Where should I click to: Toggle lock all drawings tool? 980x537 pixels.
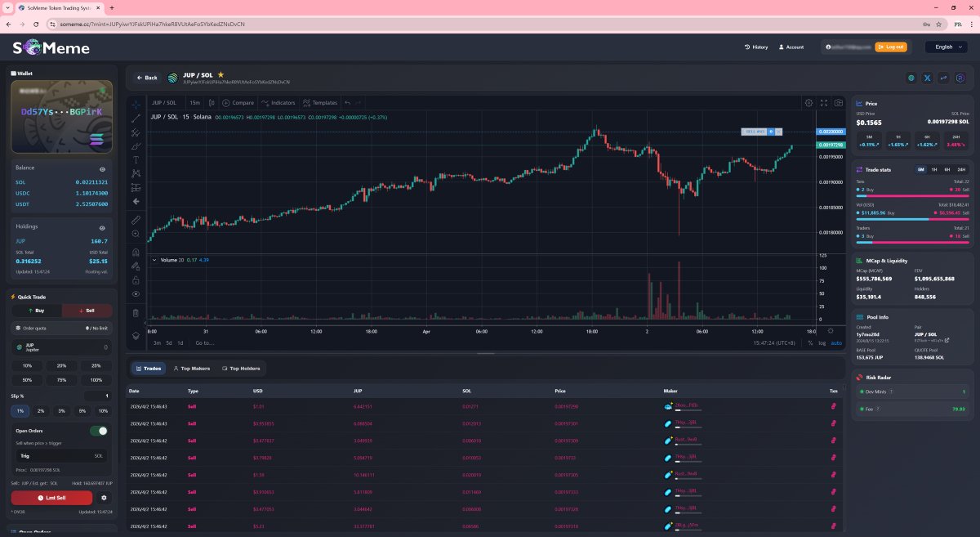pyautogui.click(x=136, y=280)
